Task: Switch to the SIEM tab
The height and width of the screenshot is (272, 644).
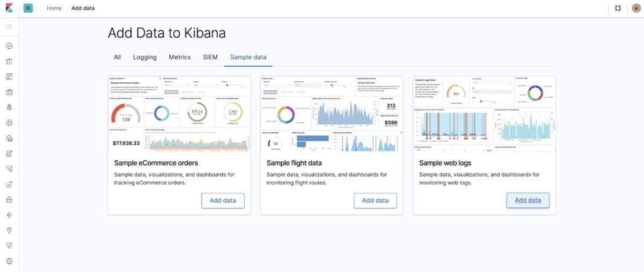Action: click(210, 57)
